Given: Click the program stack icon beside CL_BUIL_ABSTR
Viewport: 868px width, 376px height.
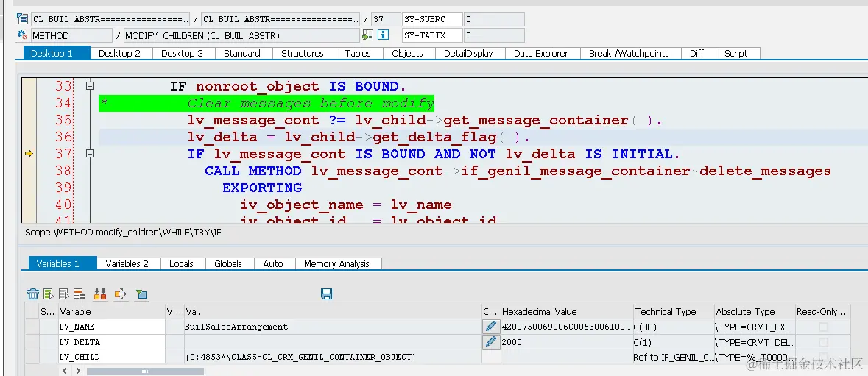Looking at the screenshot, I should [x=22, y=19].
